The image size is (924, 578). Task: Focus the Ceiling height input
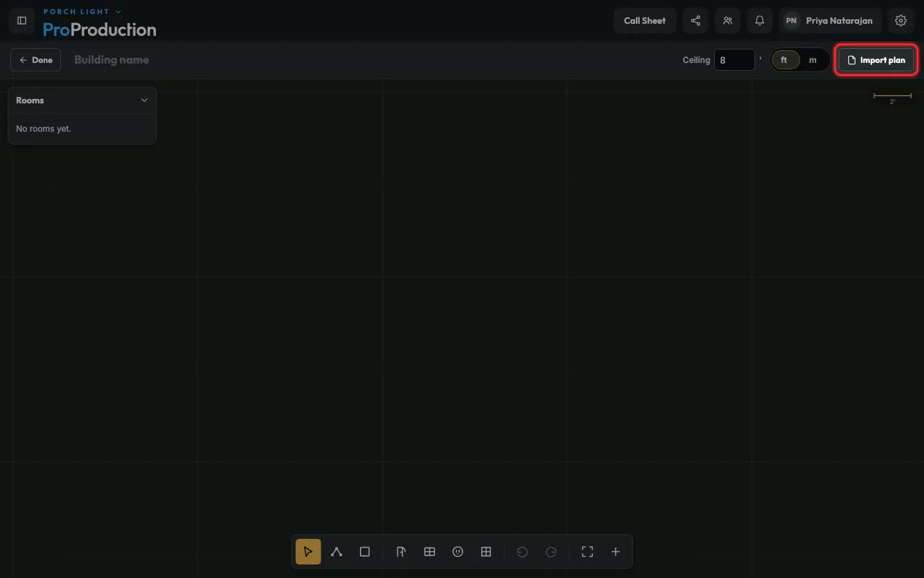734,60
